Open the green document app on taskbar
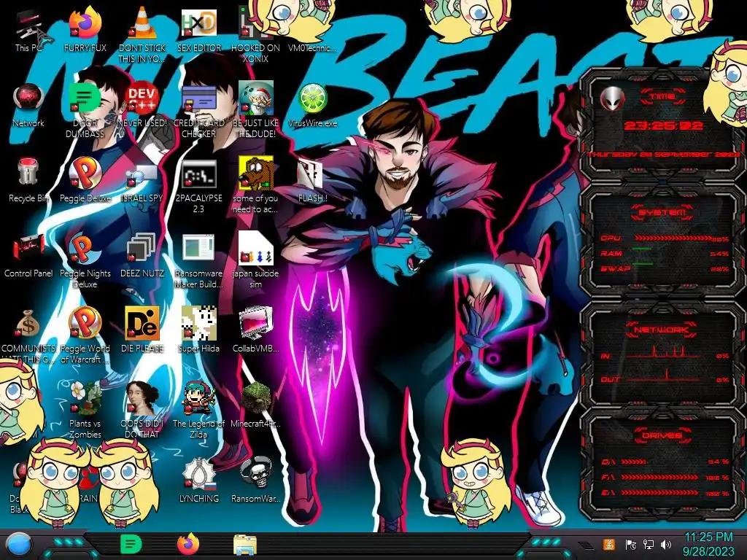Screen dimensions: 747x560 point(131,544)
